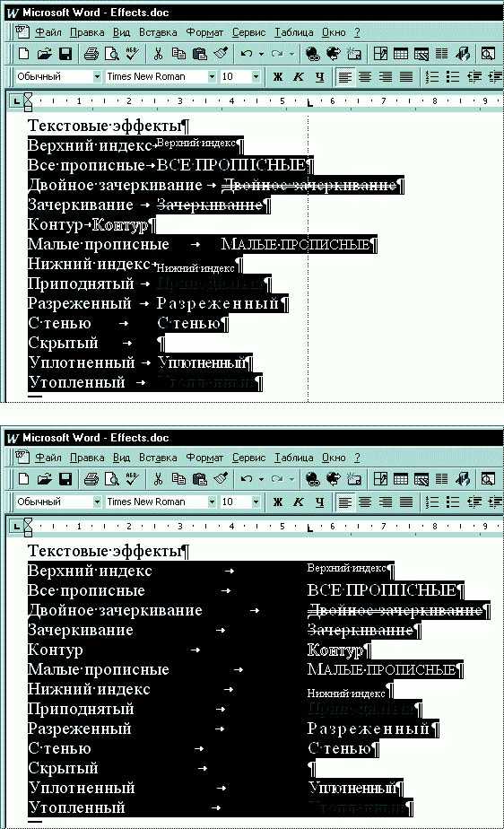This screenshot has width=504, height=829.
Task: Click 'Разреженный' spaced sample in lower window
Action: point(368,729)
